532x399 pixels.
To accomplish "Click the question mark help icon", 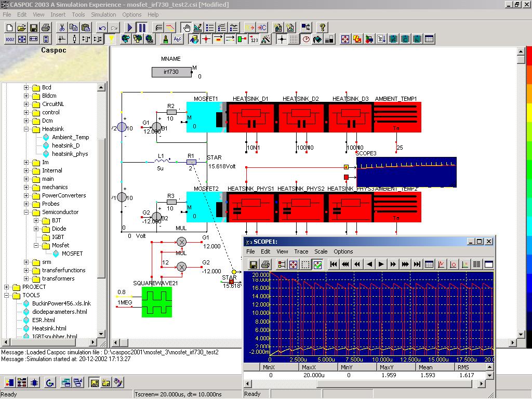I will point(323,28).
